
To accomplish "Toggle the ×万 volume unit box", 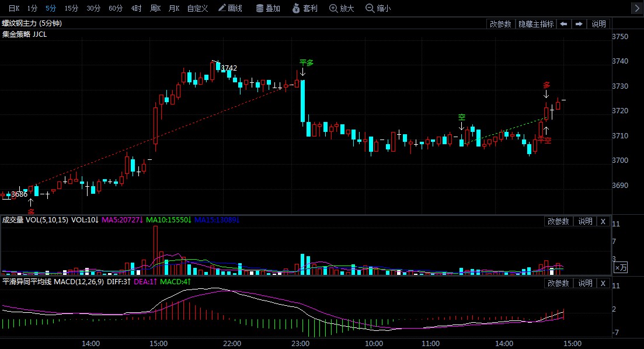I will [621, 267].
